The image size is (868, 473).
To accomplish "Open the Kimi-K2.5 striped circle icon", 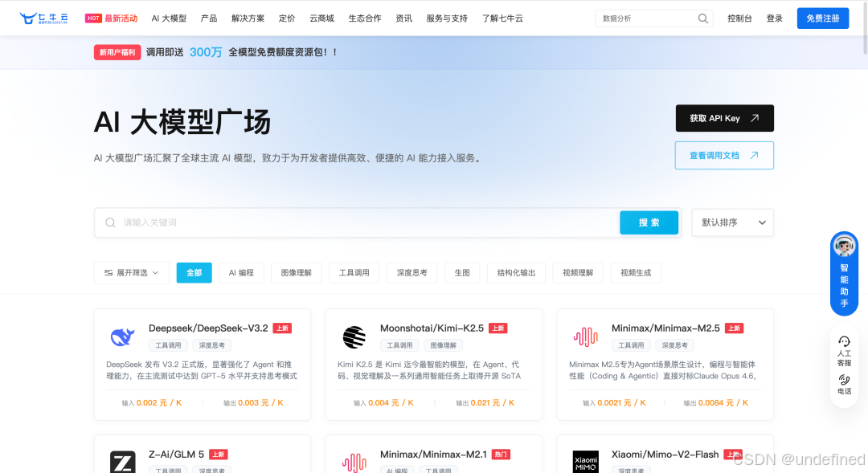I will [x=354, y=337].
